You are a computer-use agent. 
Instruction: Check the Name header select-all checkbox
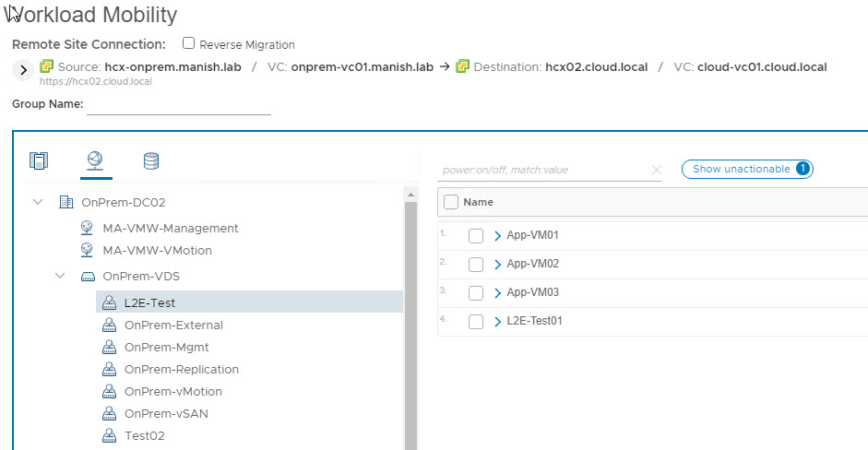(x=451, y=202)
